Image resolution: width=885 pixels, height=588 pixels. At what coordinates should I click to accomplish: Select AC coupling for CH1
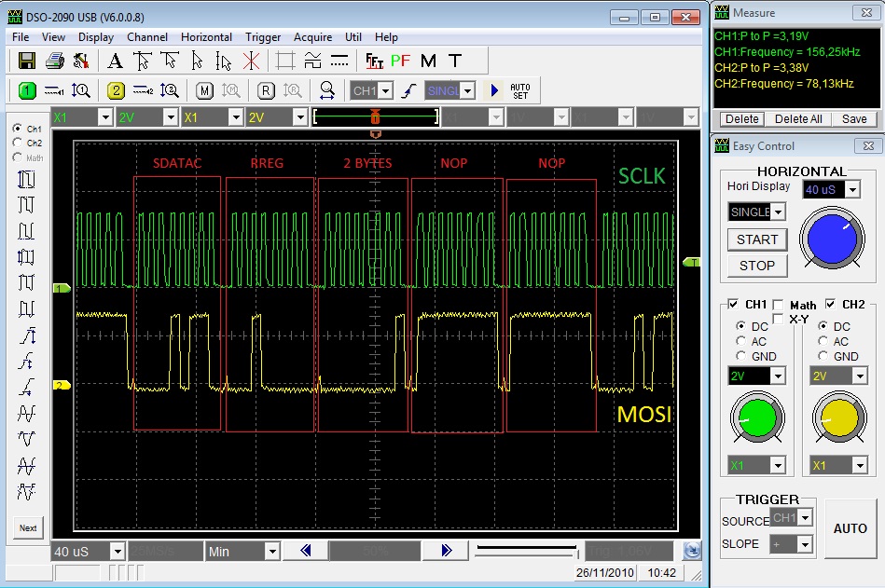(740, 341)
